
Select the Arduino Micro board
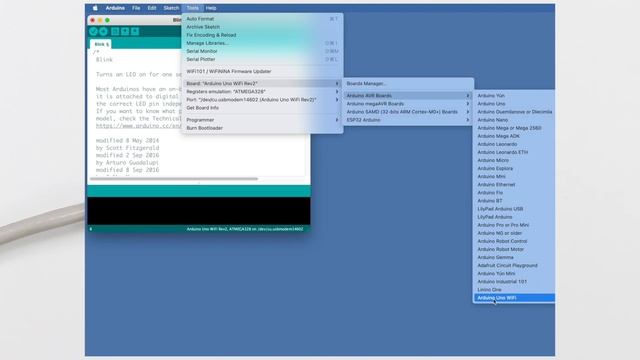514,160
